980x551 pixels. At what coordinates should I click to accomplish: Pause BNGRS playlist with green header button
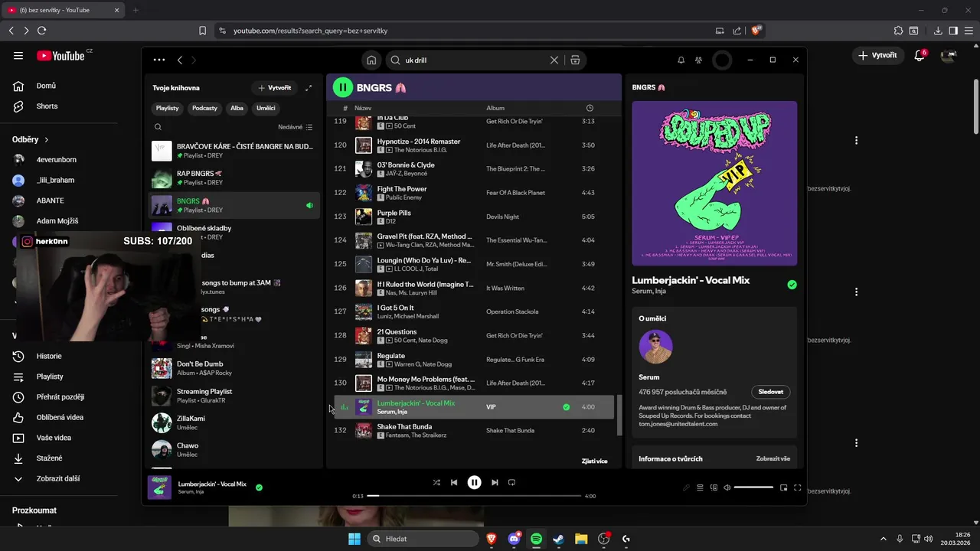coord(342,87)
